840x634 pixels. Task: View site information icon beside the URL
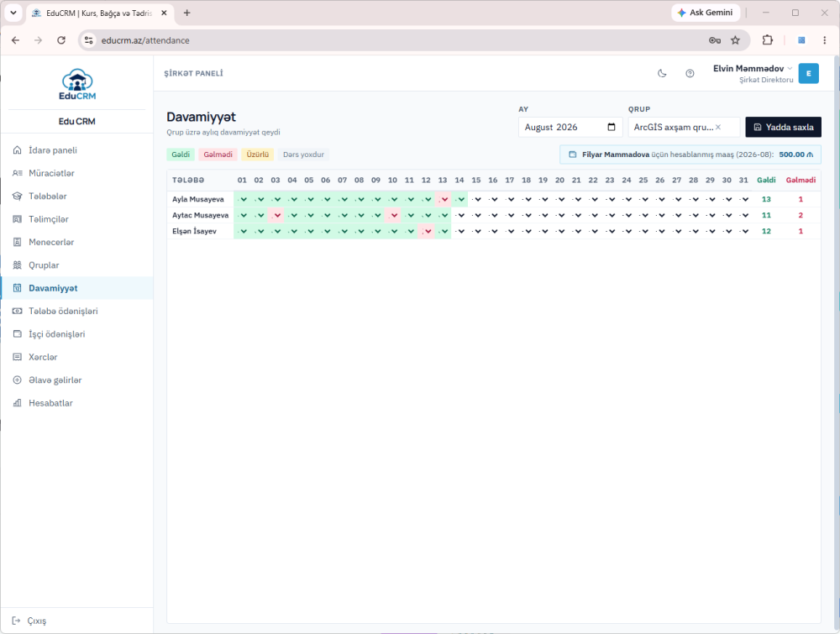click(89, 40)
